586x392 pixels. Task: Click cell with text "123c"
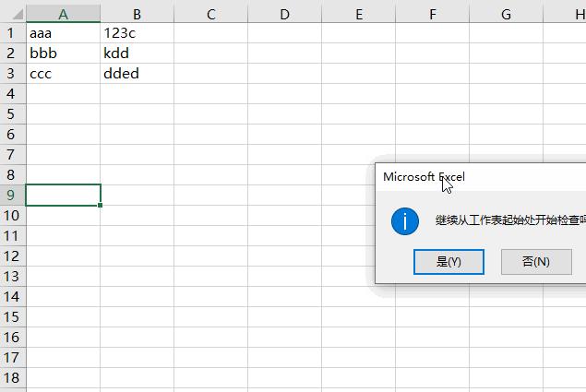tap(137, 33)
